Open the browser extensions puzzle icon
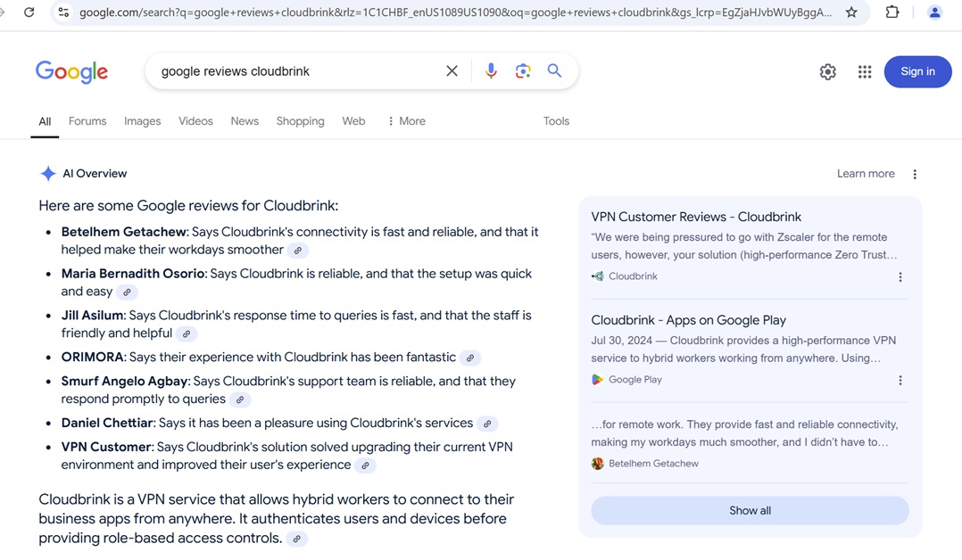 892,12
